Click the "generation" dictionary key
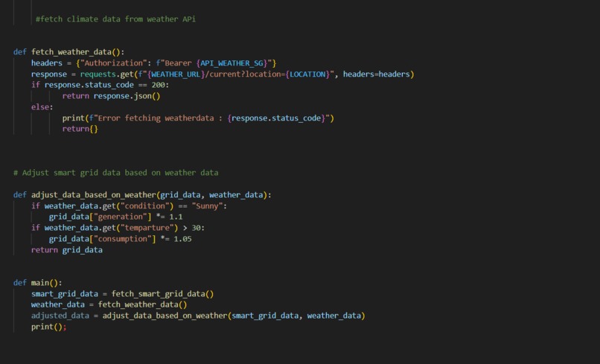This screenshot has width=600, height=364. click(x=120, y=217)
